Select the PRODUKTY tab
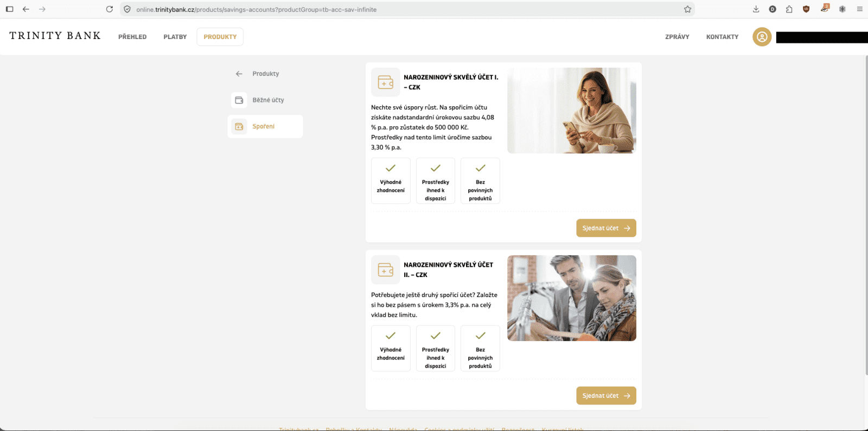Image resolution: width=868 pixels, height=431 pixels. 220,37
